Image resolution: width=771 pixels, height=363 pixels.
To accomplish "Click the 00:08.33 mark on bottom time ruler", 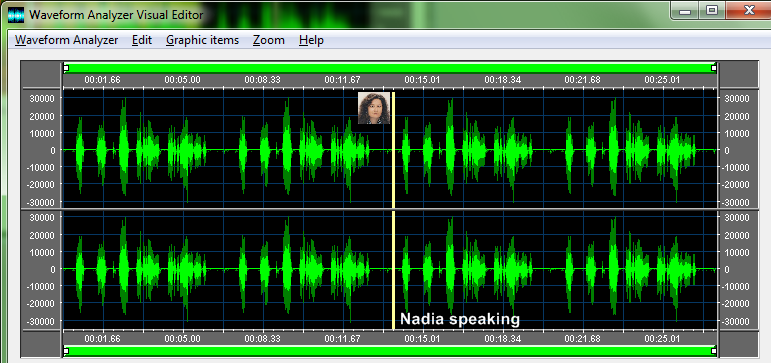I will [x=263, y=339].
